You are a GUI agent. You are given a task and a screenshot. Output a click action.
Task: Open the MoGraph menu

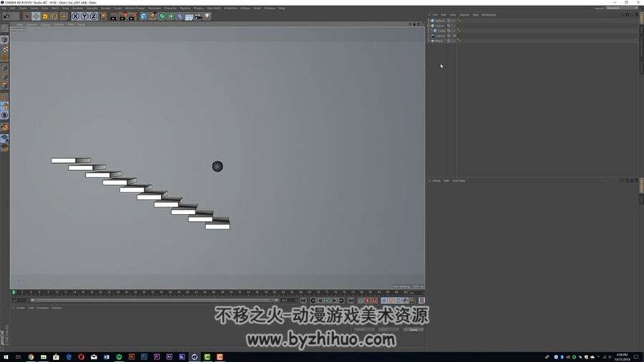pyautogui.click(x=155, y=8)
